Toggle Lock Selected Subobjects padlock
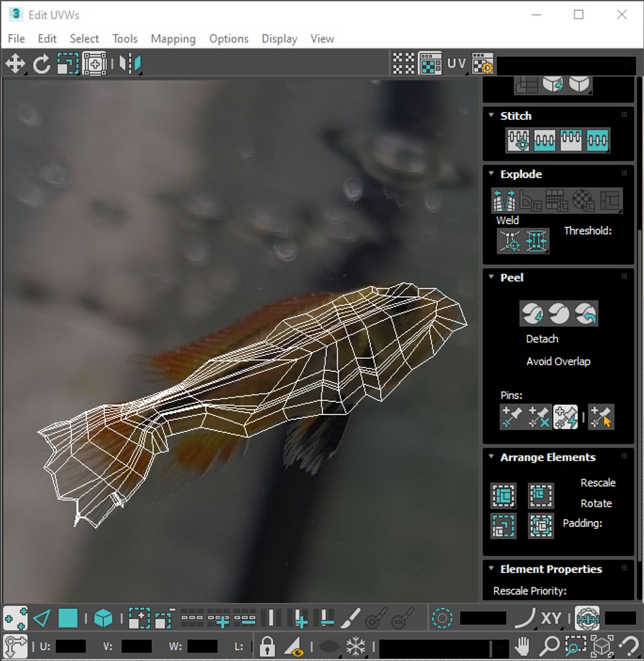This screenshot has height=661, width=644. [267, 646]
